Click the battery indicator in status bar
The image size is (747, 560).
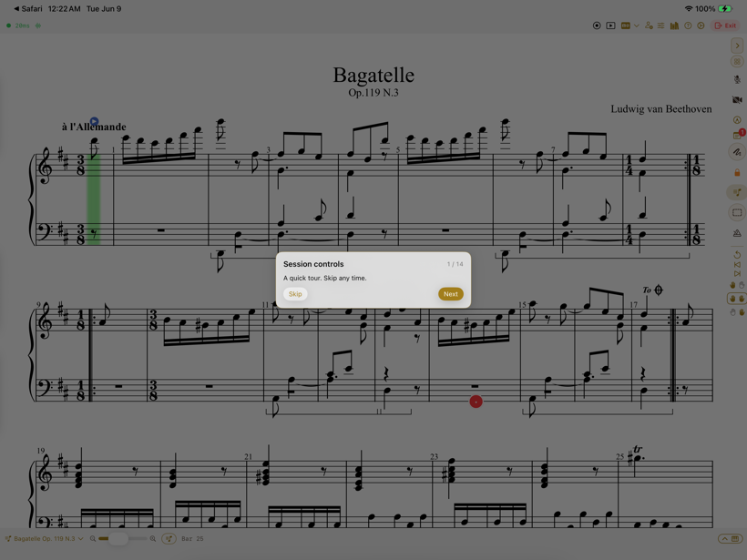(x=725, y=8)
